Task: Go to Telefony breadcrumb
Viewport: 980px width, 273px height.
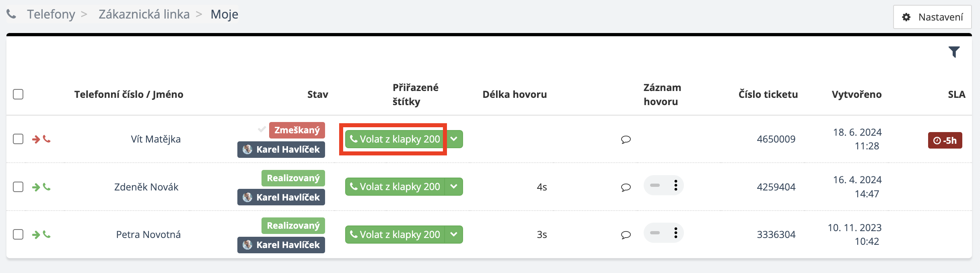Action: [51, 14]
